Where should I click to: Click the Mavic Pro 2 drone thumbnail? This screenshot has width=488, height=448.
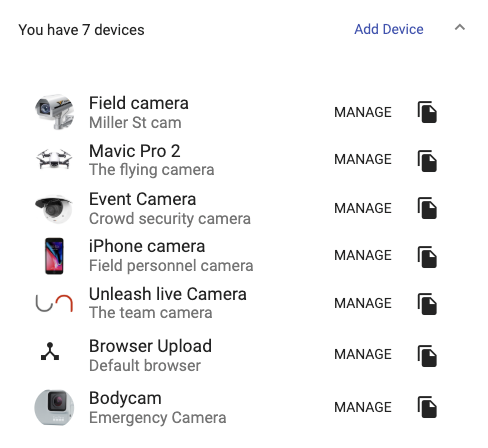tap(54, 159)
